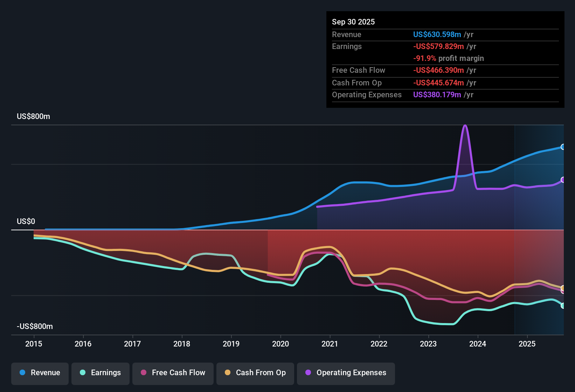Toggle the Earnings series visibility

101,373
